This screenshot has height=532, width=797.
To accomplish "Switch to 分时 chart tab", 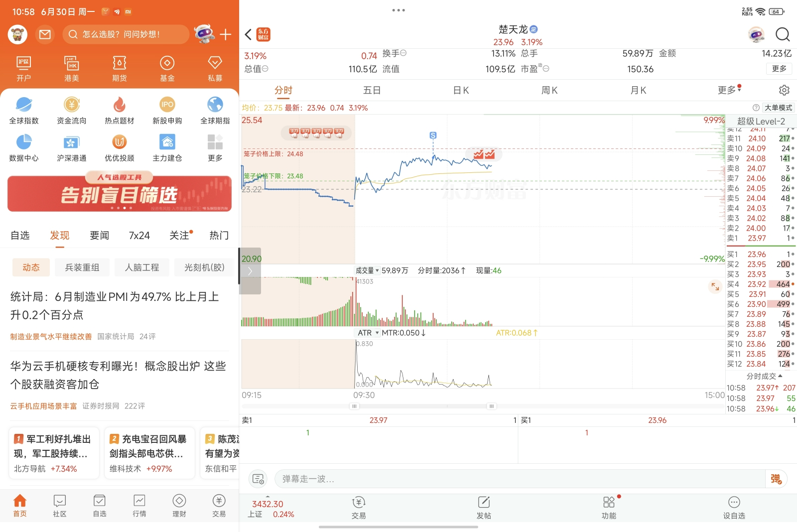I will click(x=283, y=90).
